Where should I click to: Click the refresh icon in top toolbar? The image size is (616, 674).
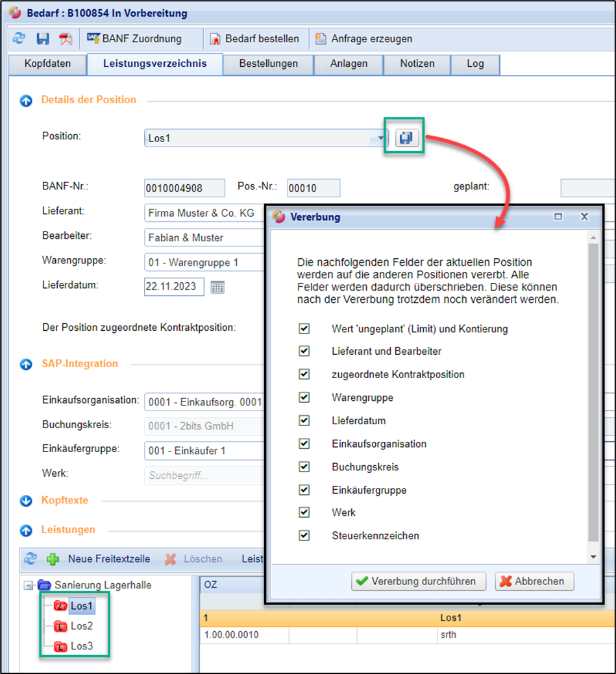(x=19, y=39)
